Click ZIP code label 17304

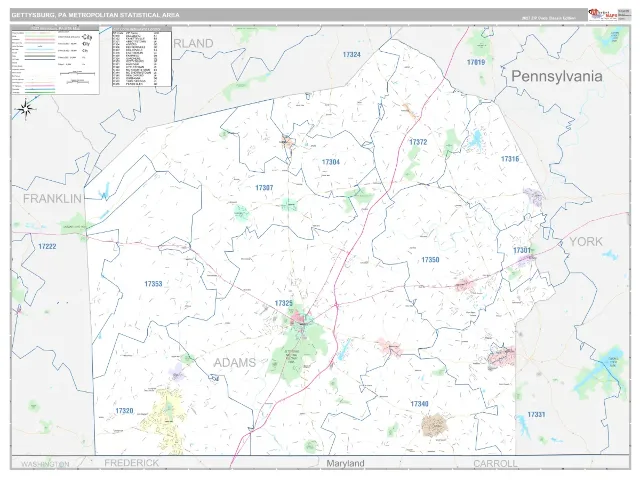point(331,162)
